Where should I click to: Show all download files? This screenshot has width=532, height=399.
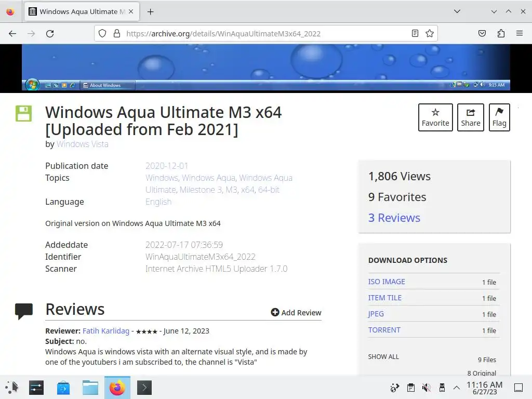coord(383,357)
